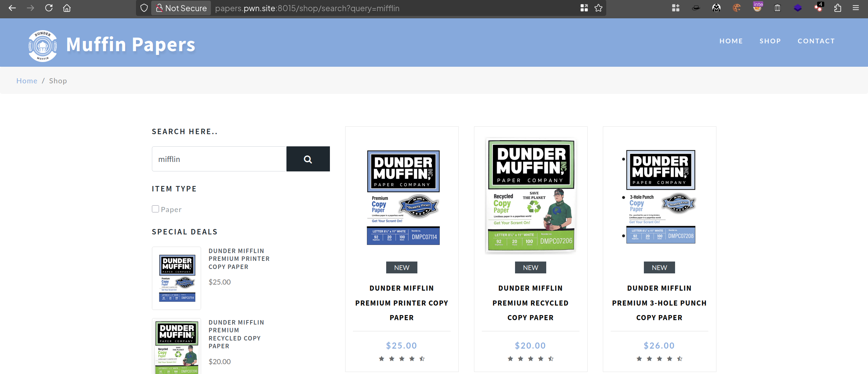Open the extensions puzzle icon
This screenshot has width=868, height=374.
838,8
